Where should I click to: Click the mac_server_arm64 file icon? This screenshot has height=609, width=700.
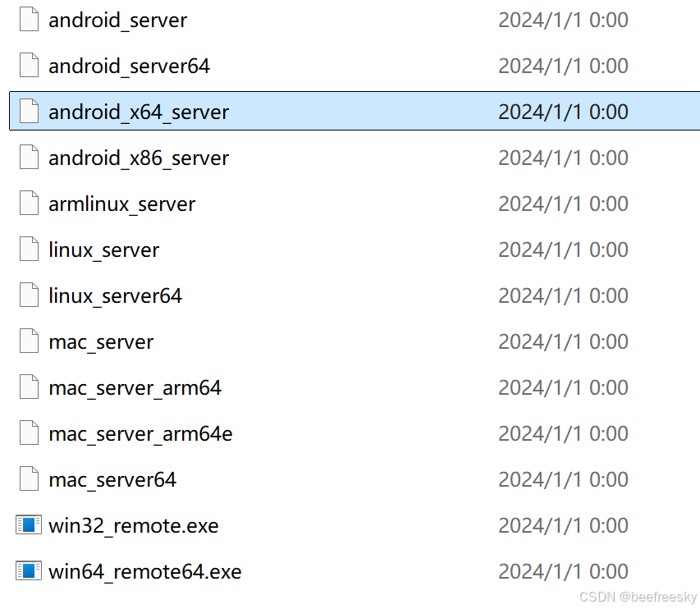pos(29,387)
